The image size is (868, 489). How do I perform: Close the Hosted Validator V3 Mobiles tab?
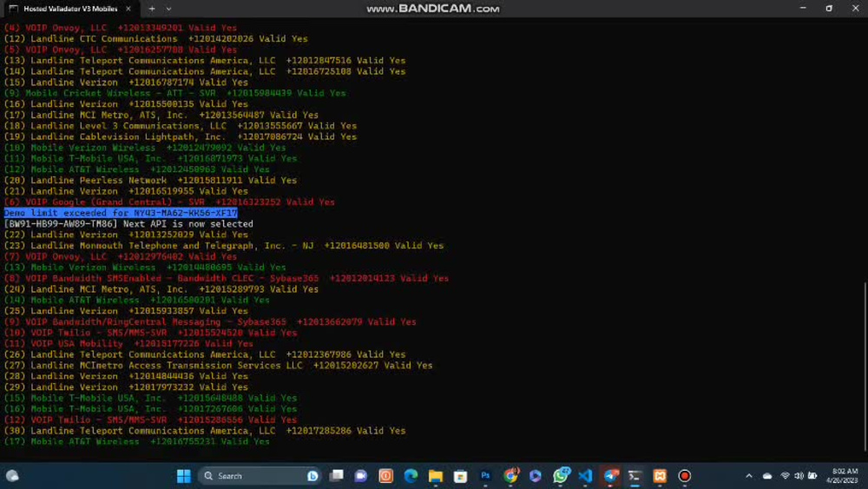pyautogui.click(x=128, y=9)
